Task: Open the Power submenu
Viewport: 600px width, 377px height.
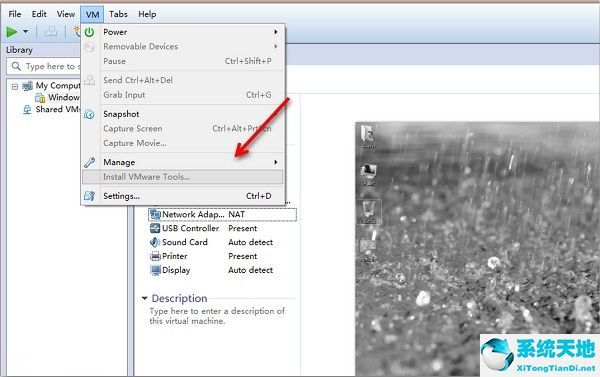Action: coord(183,32)
